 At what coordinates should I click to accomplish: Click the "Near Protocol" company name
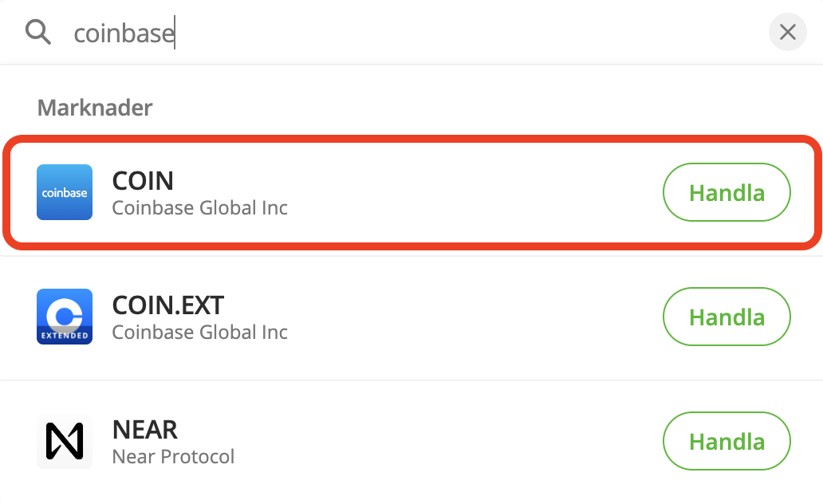pos(173,457)
